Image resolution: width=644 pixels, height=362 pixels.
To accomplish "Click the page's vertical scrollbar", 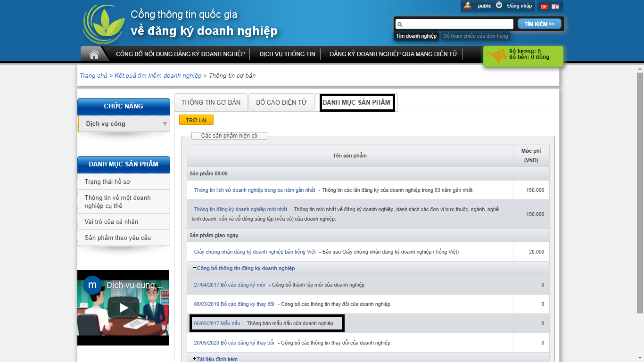I will pyautogui.click(x=640, y=189).
